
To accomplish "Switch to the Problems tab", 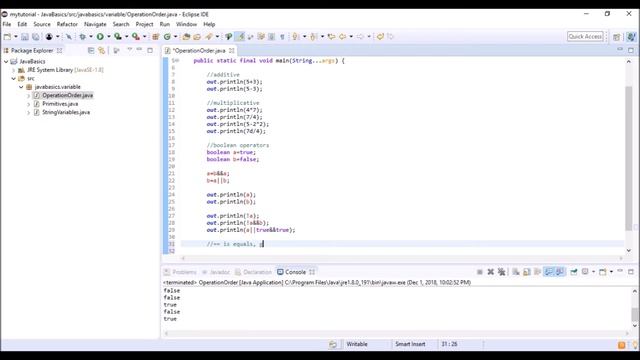I will 180,272.
